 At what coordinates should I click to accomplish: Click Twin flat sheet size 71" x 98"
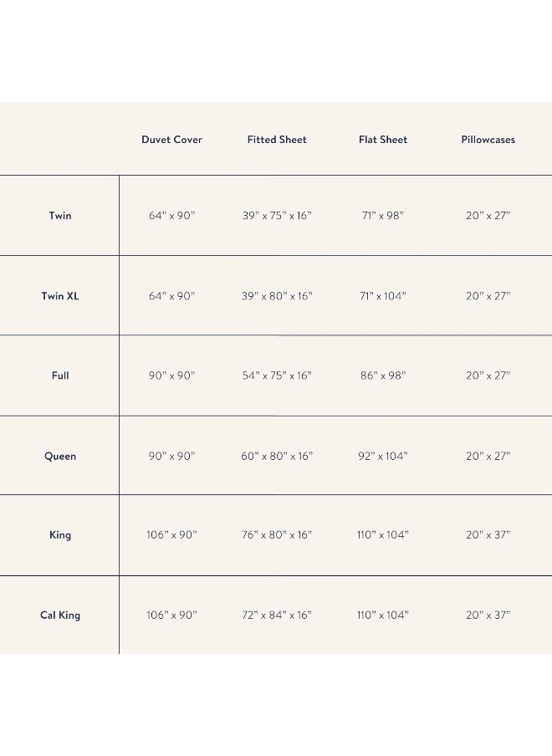point(383,216)
